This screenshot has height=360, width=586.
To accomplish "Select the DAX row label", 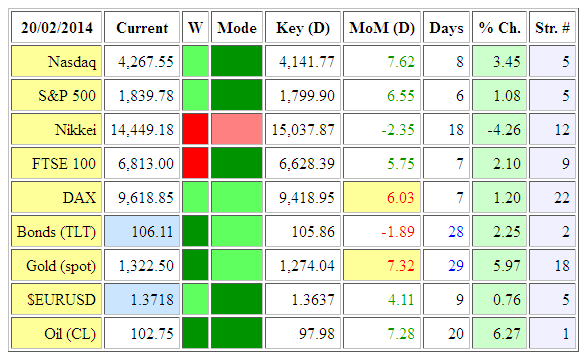I will [56, 197].
